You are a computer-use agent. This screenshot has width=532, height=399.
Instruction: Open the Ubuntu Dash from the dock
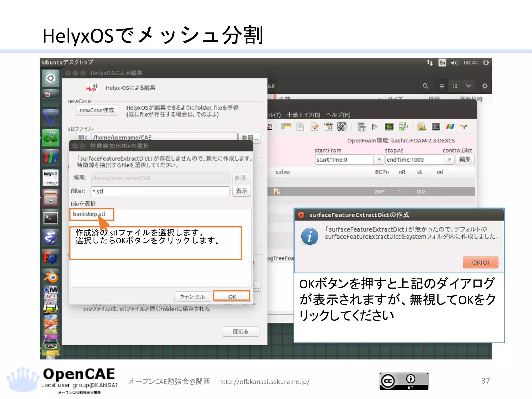click(x=51, y=78)
